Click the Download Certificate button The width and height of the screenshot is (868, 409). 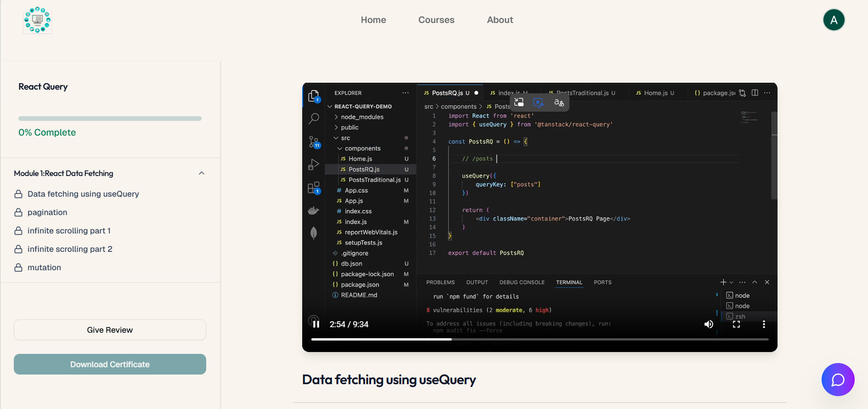point(110,364)
